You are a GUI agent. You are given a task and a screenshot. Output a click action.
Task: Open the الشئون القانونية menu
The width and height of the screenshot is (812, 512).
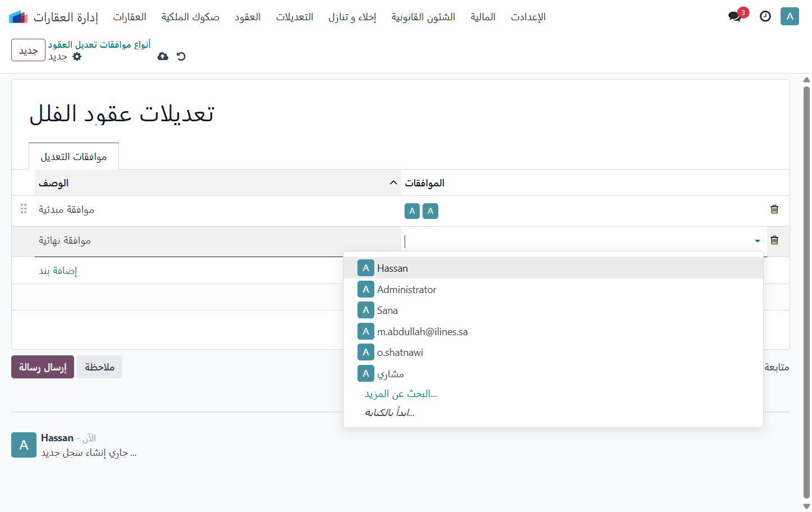(x=423, y=17)
